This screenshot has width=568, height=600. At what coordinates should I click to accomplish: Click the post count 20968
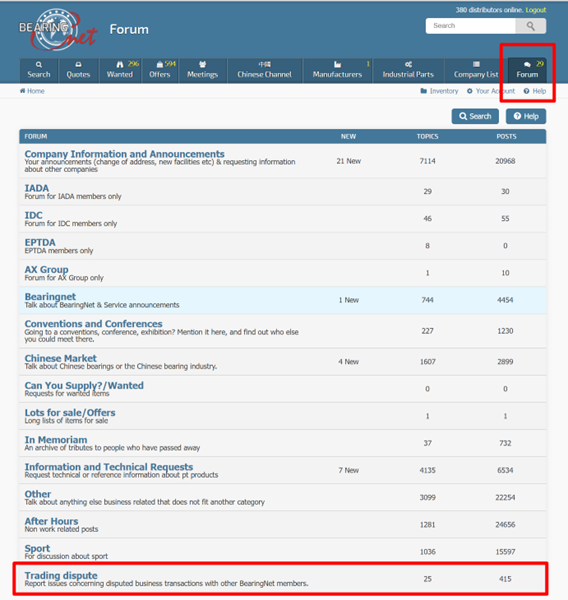(505, 161)
